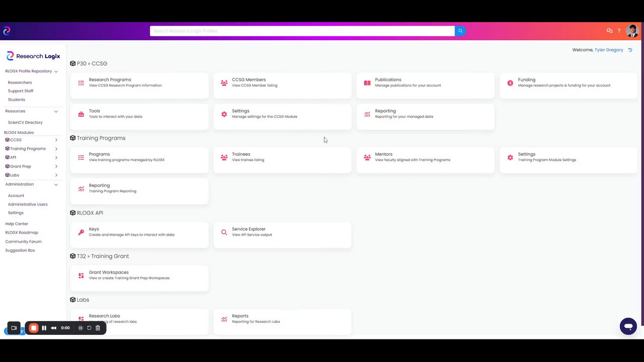Screen dimensions: 644x362
Task: Open the RLOGX Roadmap link
Action: click(22, 233)
